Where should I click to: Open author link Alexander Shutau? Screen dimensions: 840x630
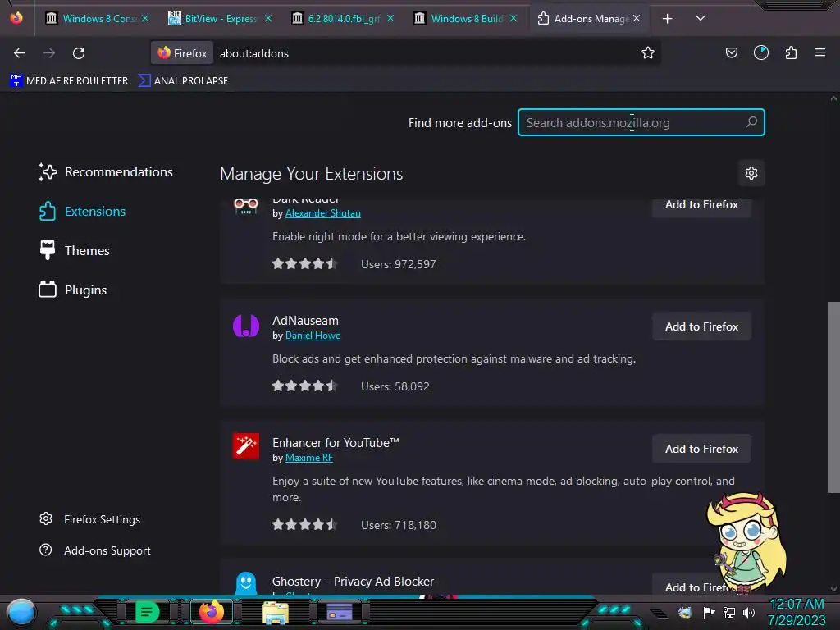[323, 213]
